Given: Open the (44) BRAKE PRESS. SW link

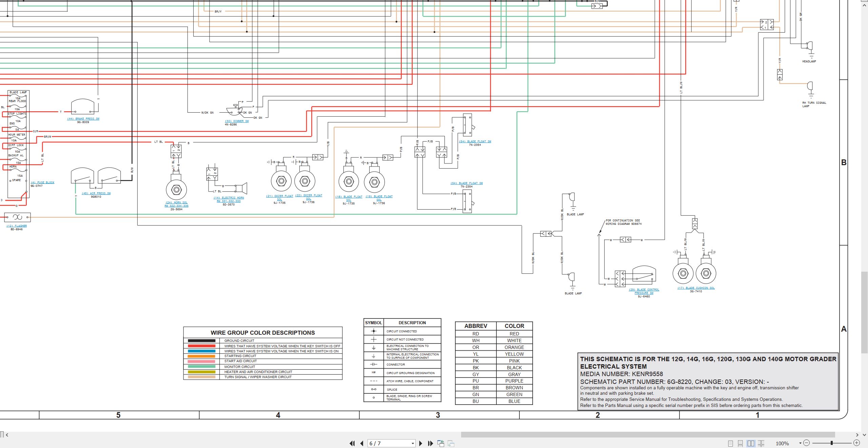Looking at the screenshot, I should (x=83, y=119).
